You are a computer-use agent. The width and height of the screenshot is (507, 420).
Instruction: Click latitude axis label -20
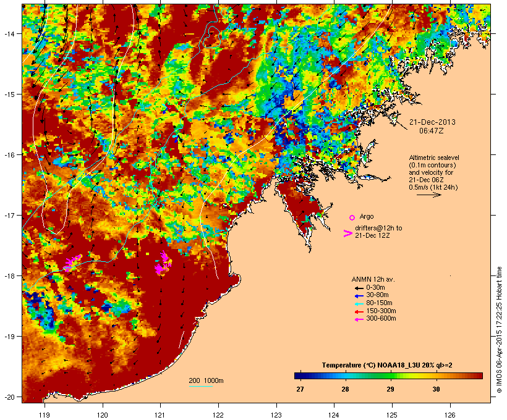(x=9, y=397)
